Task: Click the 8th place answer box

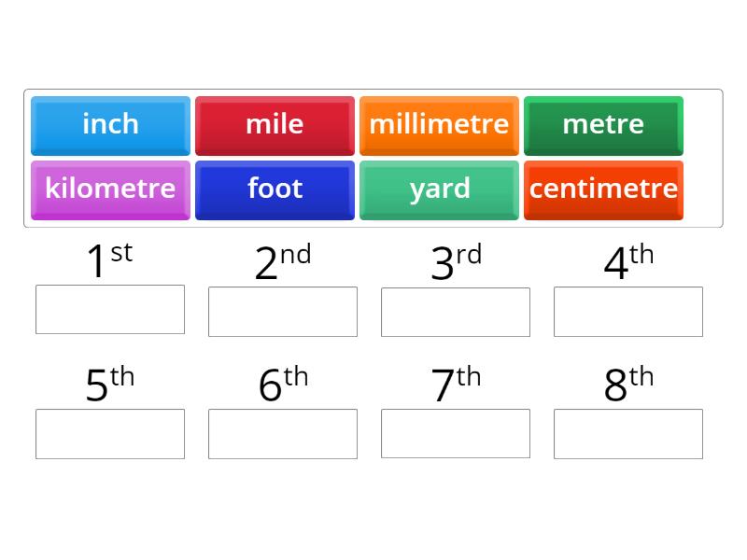Action: pyautogui.click(x=628, y=433)
